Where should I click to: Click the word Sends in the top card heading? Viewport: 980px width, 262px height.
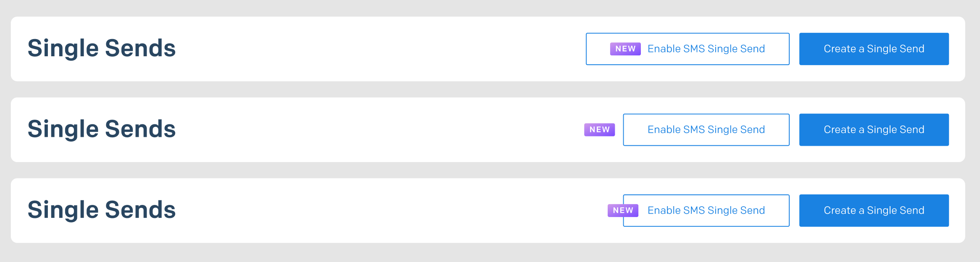[140, 48]
